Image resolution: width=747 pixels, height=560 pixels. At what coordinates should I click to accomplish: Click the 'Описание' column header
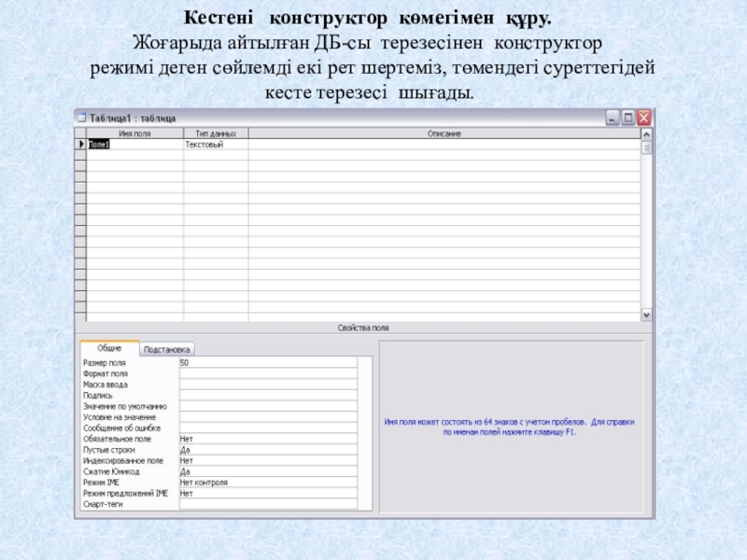click(x=444, y=133)
